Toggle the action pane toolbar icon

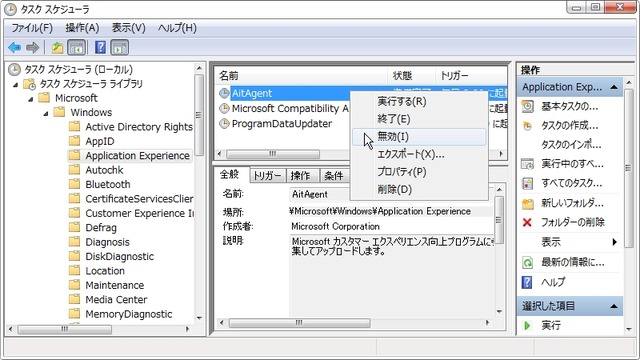(x=119, y=48)
